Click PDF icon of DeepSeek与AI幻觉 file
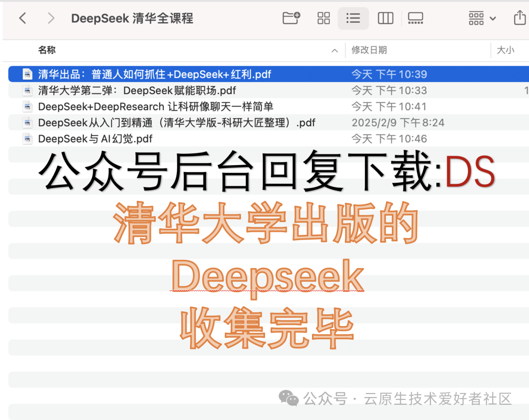The image size is (529, 420). 27,139
